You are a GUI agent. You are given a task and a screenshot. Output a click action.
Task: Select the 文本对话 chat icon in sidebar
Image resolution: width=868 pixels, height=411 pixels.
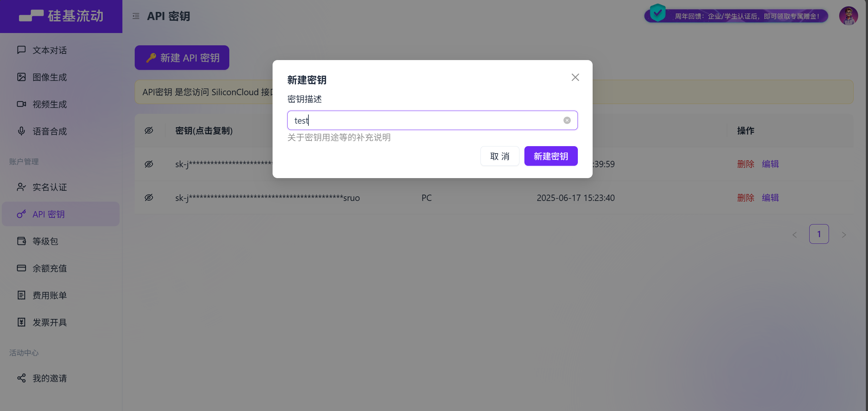point(21,50)
